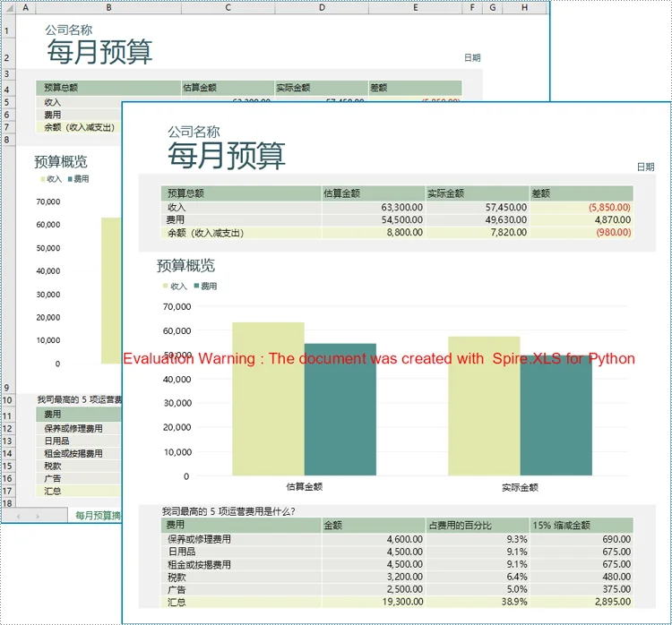Image resolution: width=672 pixels, height=625 pixels.
Task: Click the 每月预算 title in back spreadsheet
Action: 99,52
